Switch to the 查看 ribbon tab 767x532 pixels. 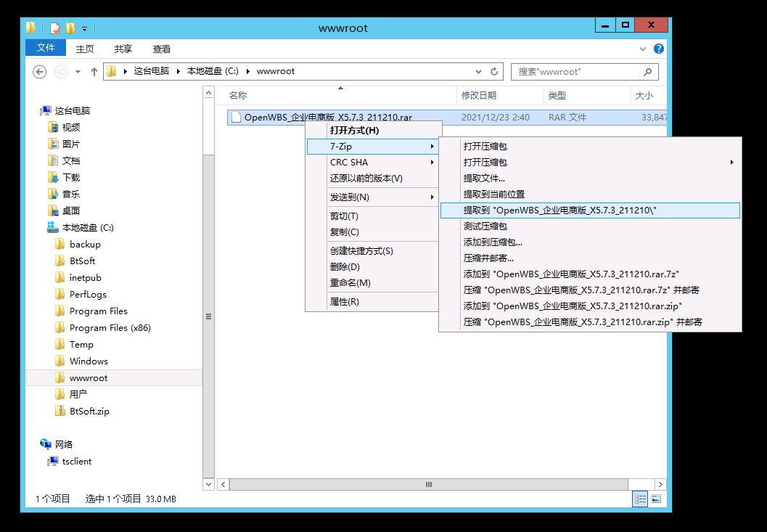coord(161,49)
